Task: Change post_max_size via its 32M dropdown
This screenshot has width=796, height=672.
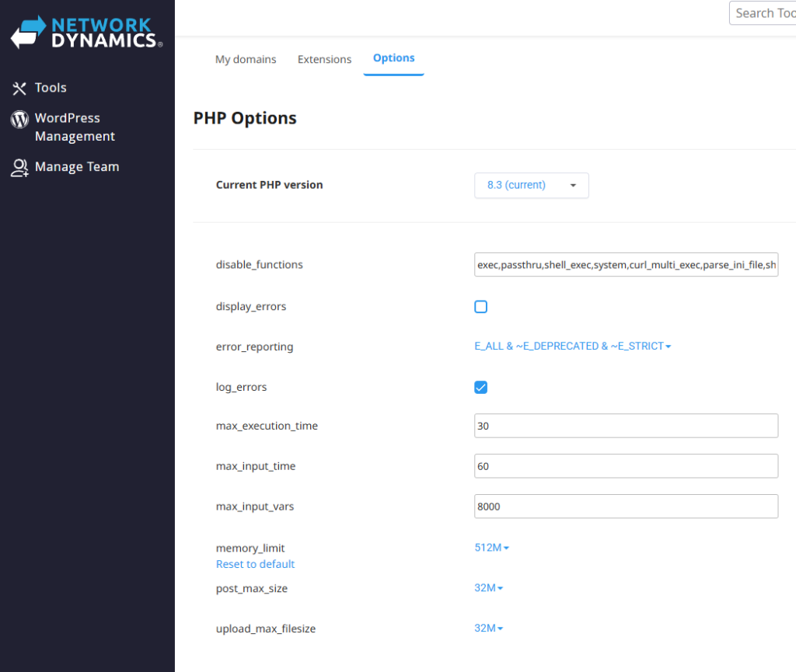Action: coord(488,588)
